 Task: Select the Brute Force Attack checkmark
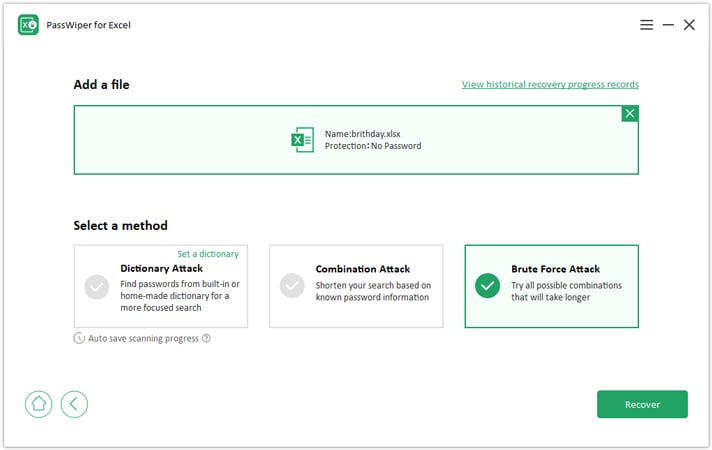(x=487, y=286)
